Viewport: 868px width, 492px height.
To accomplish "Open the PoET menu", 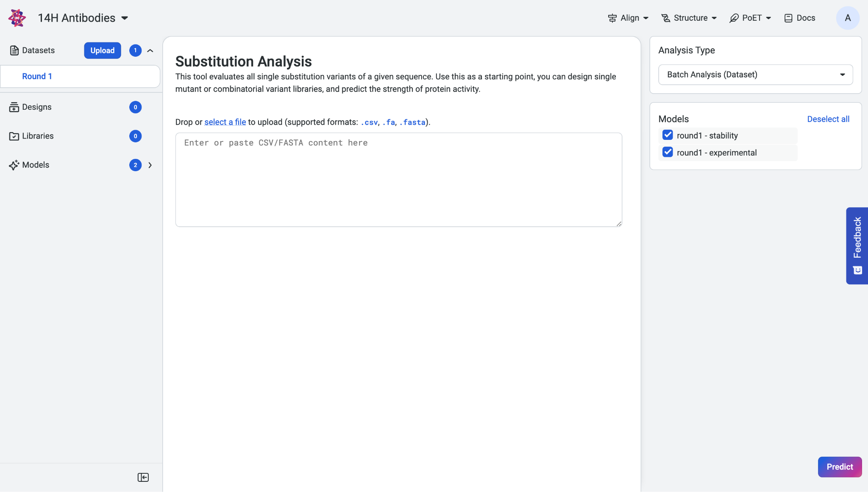I will [750, 18].
